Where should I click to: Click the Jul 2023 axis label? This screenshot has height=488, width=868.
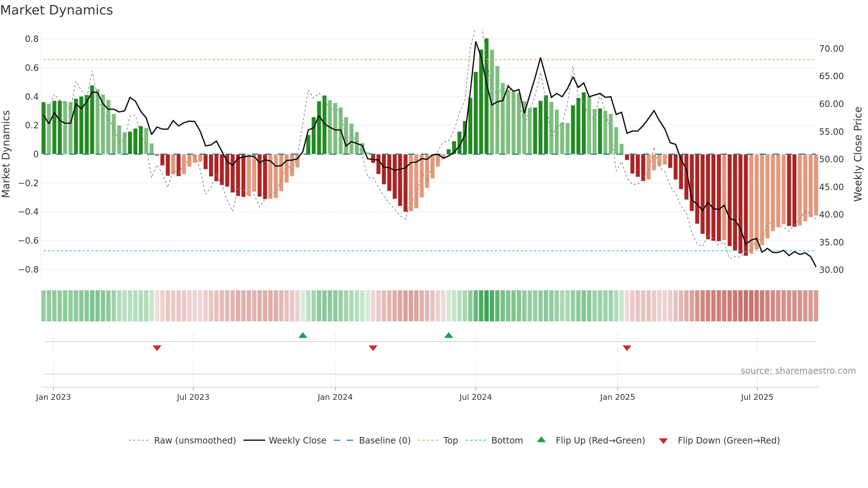pyautogui.click(x=193, y=397)
